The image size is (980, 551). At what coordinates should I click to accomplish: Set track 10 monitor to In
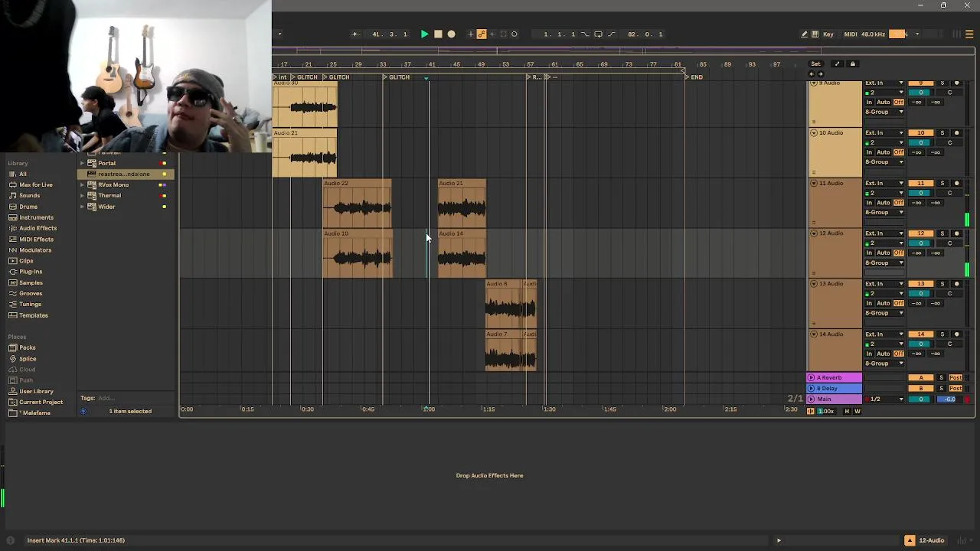coord(870,152)
